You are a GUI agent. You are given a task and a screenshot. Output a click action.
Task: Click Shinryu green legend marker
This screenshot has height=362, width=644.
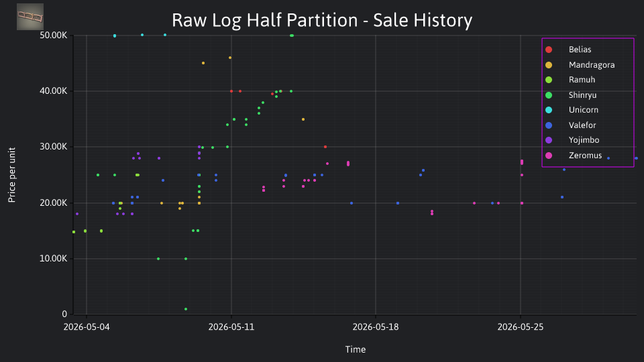click(549, 95)
